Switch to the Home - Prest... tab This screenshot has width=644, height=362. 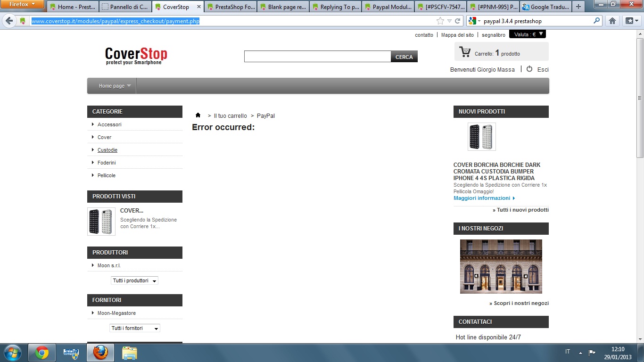[x=73, y=7]
